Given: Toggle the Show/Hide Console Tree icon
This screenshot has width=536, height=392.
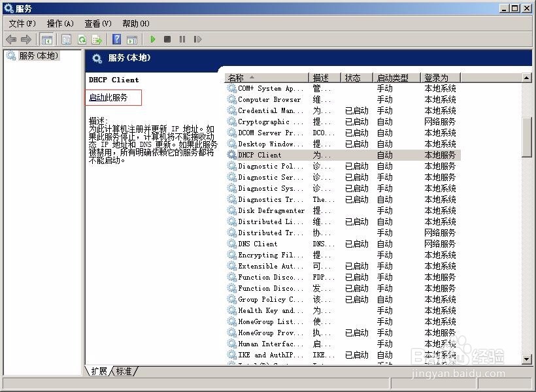Looking at the screenshot, I should pyautogui.click(x=46, y=39).
